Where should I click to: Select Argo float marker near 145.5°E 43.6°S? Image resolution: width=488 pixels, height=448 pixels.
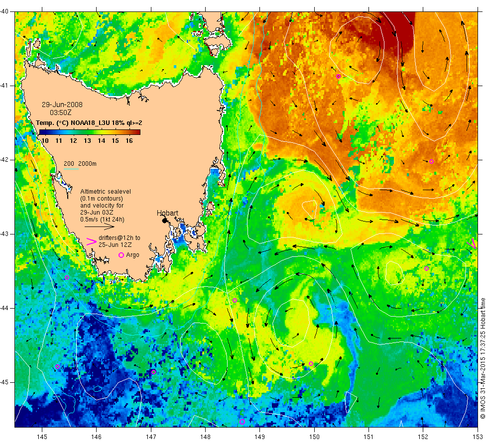[67, 278]
